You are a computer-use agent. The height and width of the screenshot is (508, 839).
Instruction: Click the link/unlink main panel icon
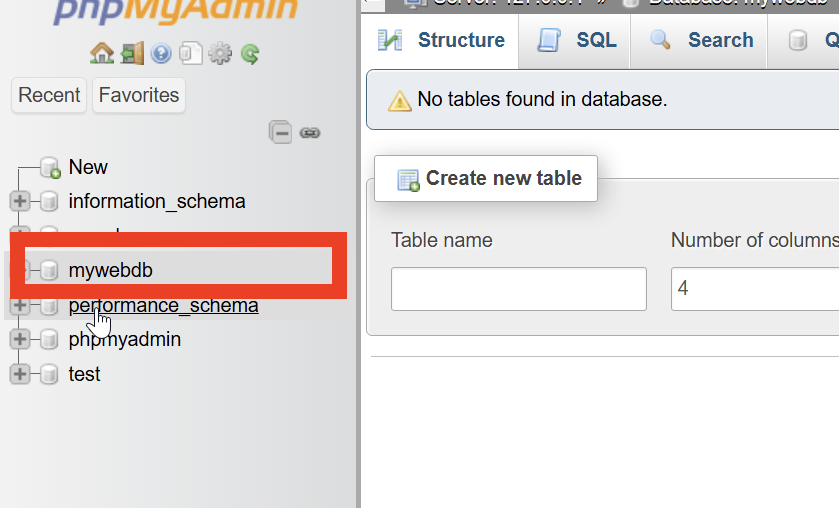(310, 132)
